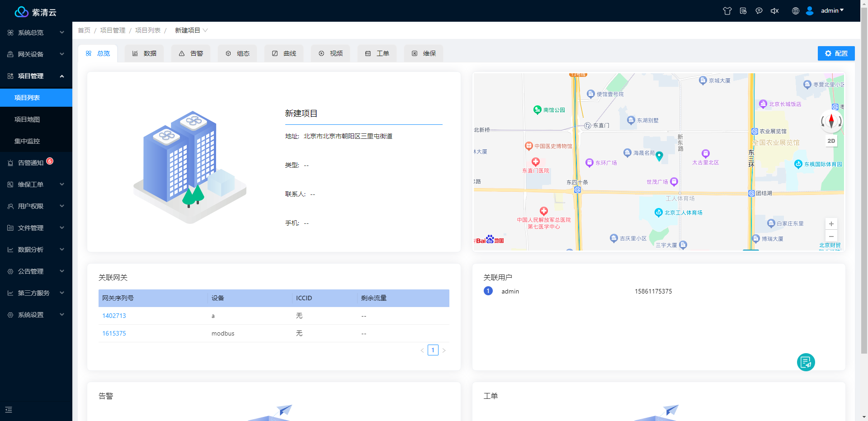Switch to the 曲线 tab

click(x=284, y=53)
